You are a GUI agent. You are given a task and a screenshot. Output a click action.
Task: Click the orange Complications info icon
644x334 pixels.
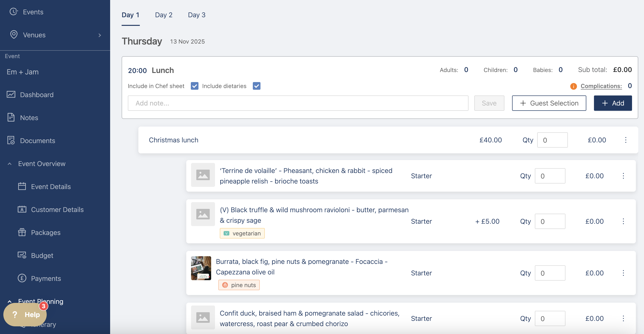pyautogui.click(x=573, y=86)
